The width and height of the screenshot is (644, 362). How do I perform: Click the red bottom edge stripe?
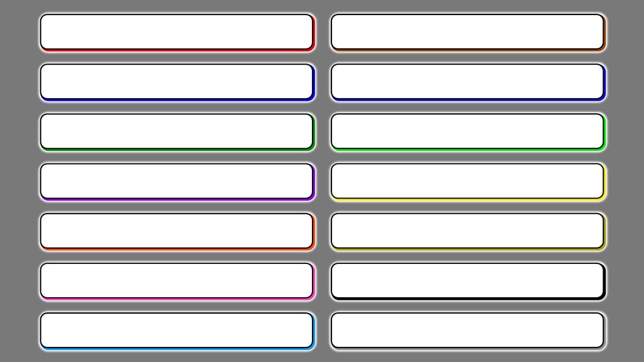tap(177, 50)
